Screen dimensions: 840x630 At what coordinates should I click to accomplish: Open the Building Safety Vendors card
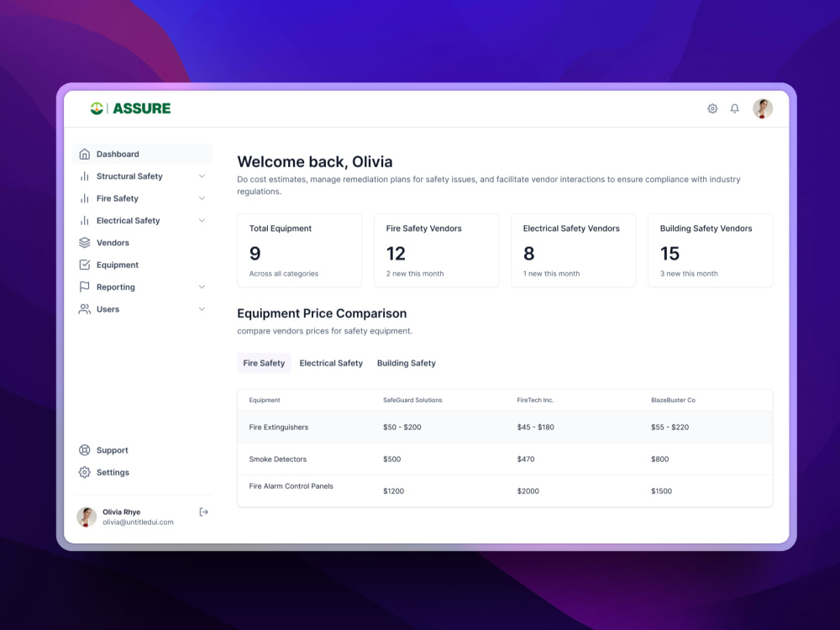pyautogui.click(x=711, y=250)
